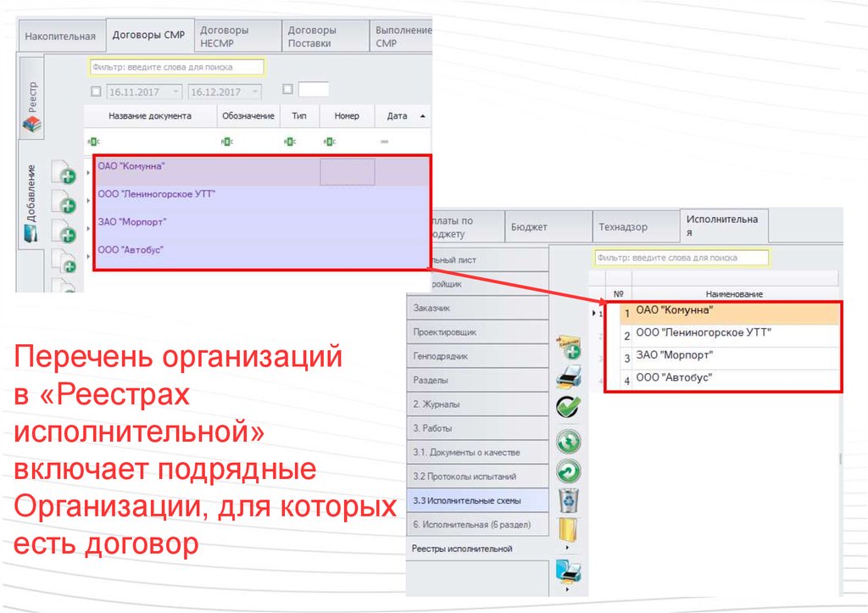Viewport: 868px width, 613px height.
Task: Expand the ООО "Лениногорское УТТ" contract row arrow
Action: (x=88, y=200)
